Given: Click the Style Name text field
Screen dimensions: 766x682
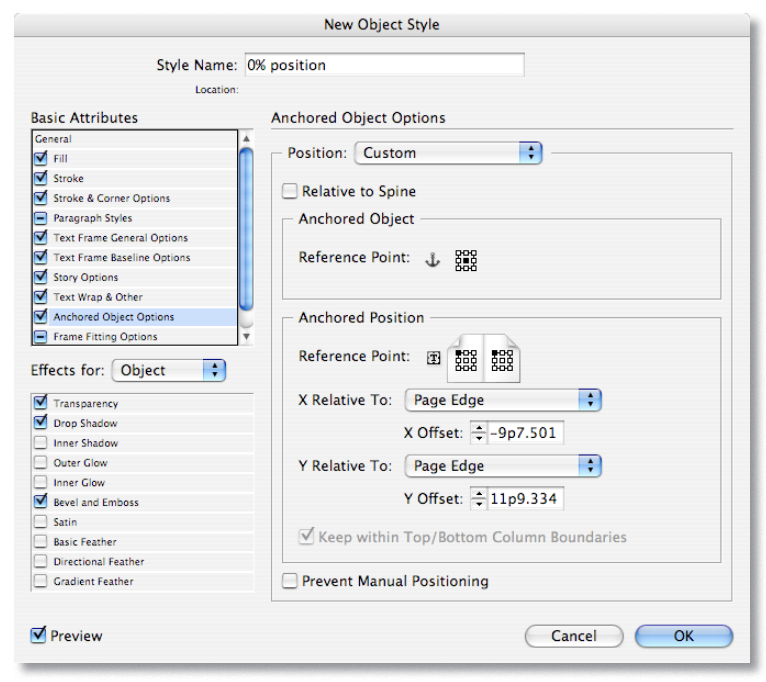Looking at the screenshot, I should click(x=383, y=65).
